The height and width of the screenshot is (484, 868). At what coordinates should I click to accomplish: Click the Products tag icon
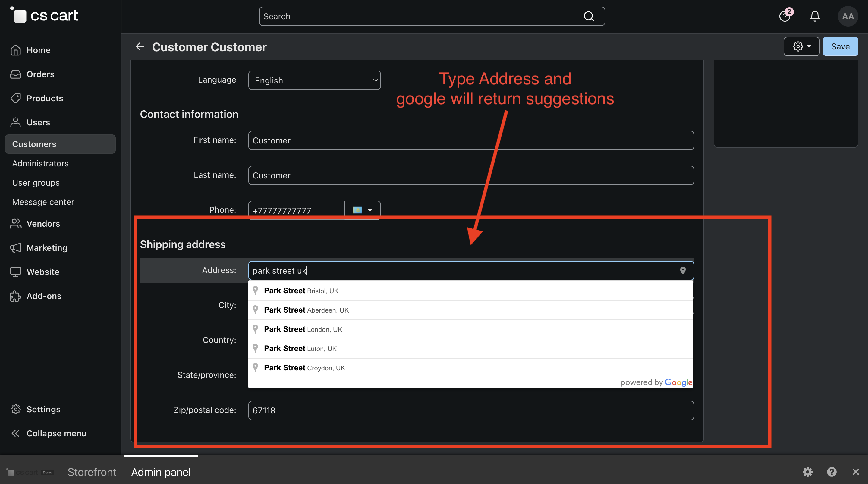click(15, 98)
